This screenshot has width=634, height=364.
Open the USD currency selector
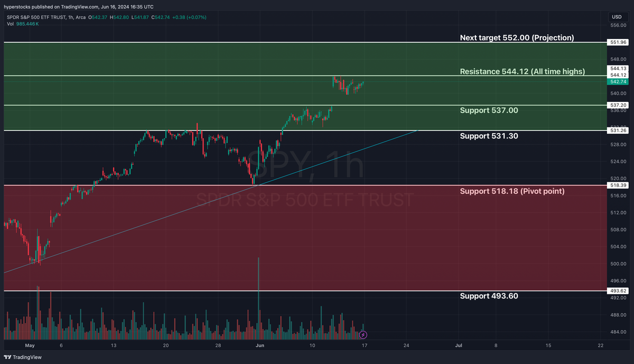pos(617,16)
